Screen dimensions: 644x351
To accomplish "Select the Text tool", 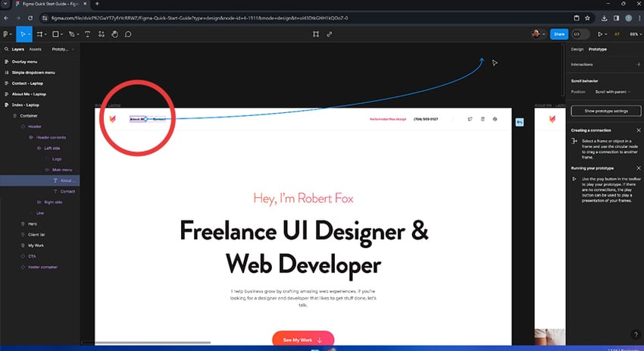I will (87, 34).
